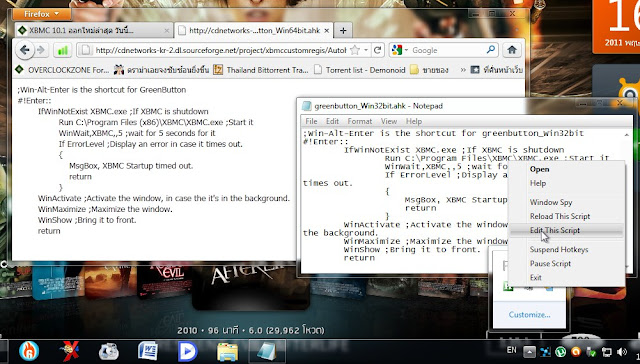Screen dimensions: 640x364
Task: Open blue D player taskbar icon
Action: (187, 351)
